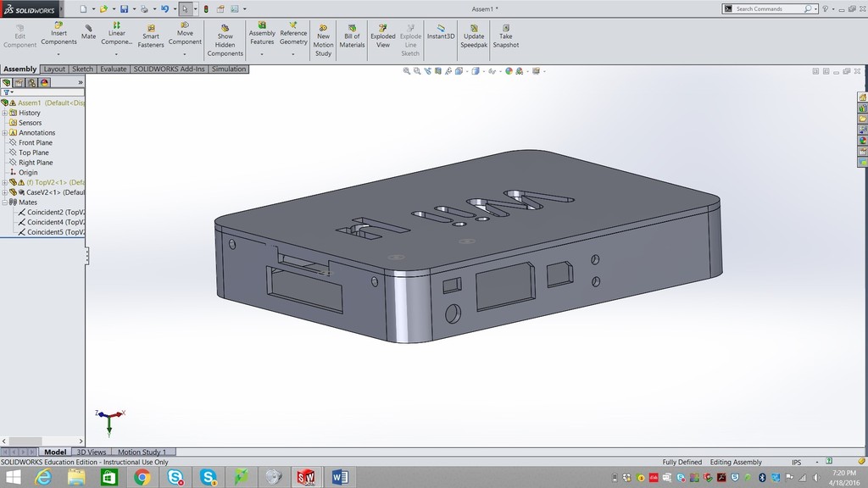Screen dimensions: 868x488
Task: Open Edit Appearance color wheel
Action: tap(509, 71)
